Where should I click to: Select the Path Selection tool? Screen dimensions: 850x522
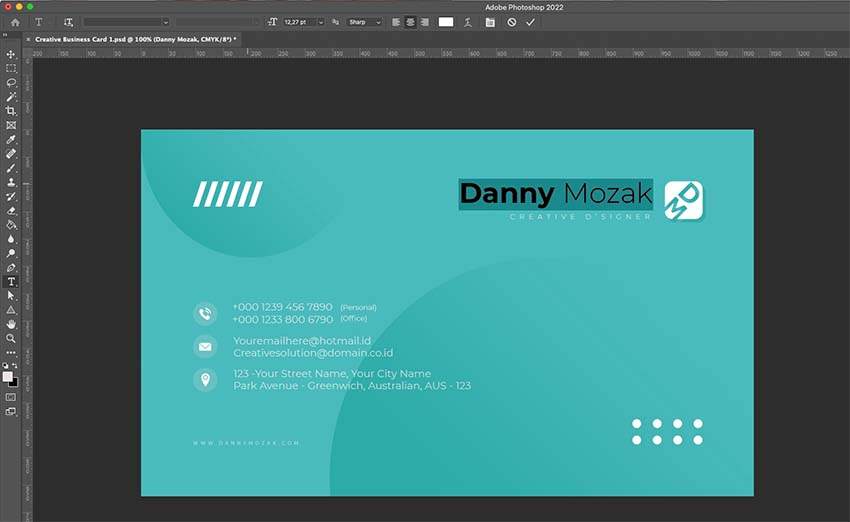pyautogui.click(x=11, y=296)
